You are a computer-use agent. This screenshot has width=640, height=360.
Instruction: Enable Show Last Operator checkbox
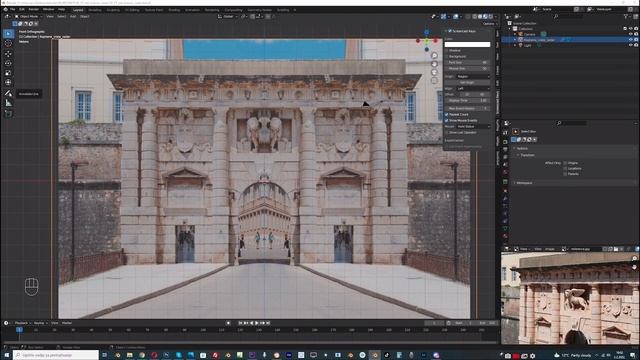(447, 133)
